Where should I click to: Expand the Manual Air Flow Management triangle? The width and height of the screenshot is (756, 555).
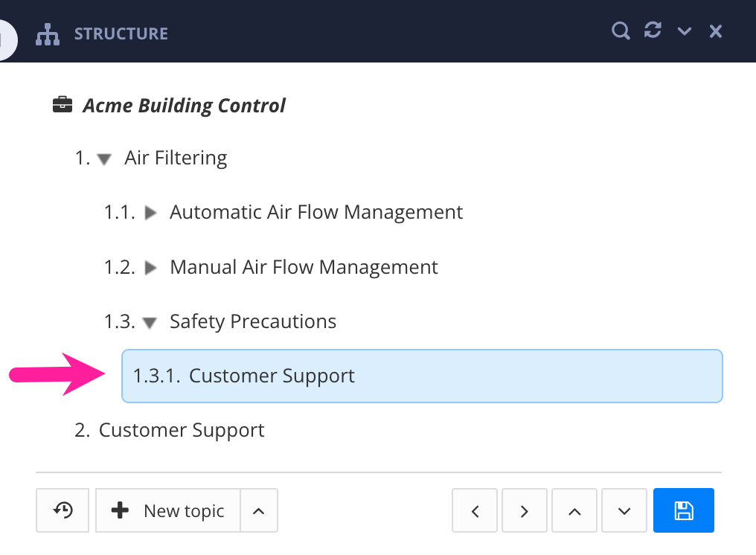151,267
